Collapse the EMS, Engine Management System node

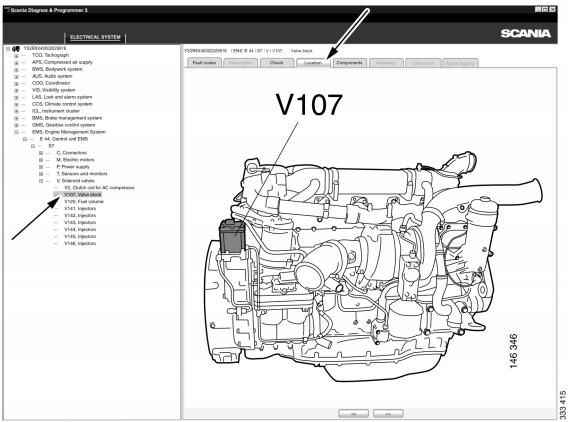click(16, 132)
